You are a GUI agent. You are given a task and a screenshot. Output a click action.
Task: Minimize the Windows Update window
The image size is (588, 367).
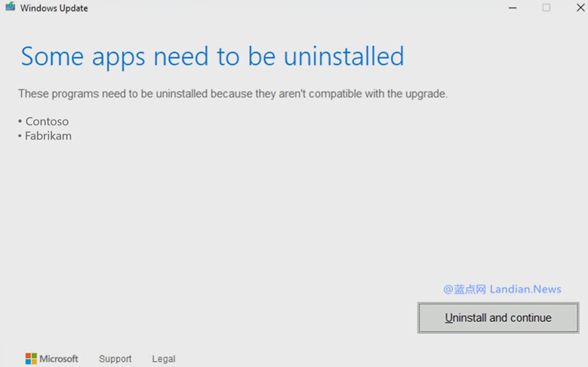[x=513, y=8]
